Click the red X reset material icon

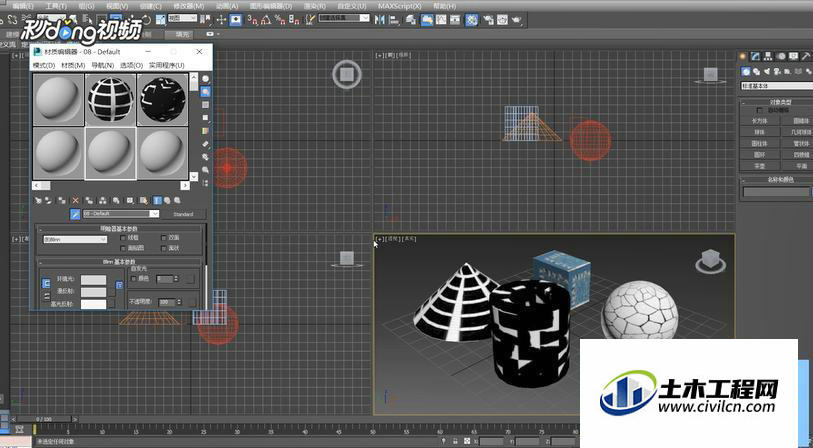pyautogui.click(x=75, y=201)
